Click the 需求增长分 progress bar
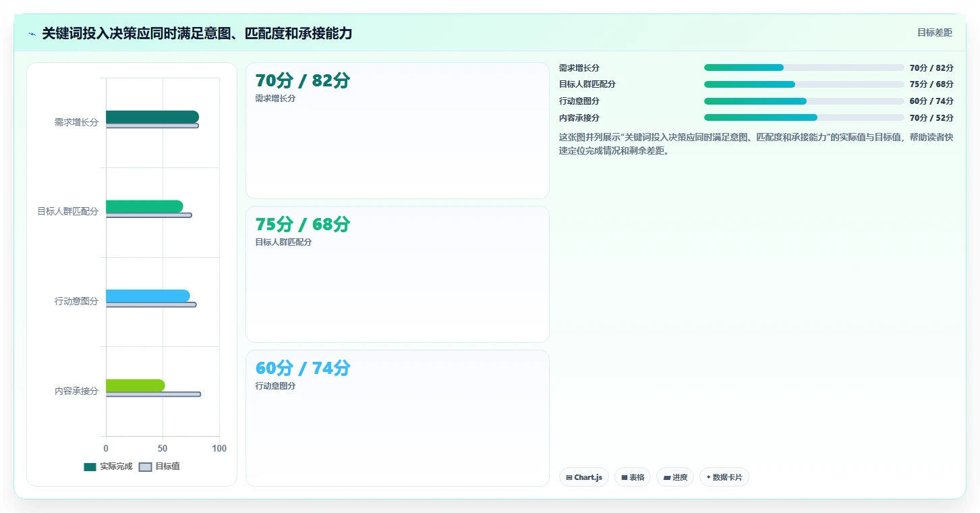980x513 pixels. pos(804,67)
